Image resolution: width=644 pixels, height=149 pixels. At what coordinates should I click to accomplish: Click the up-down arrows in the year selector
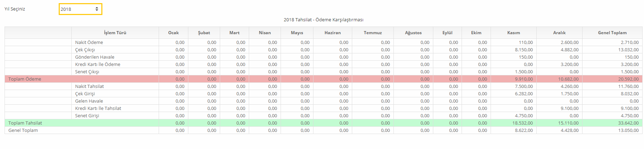click(97, 9)
